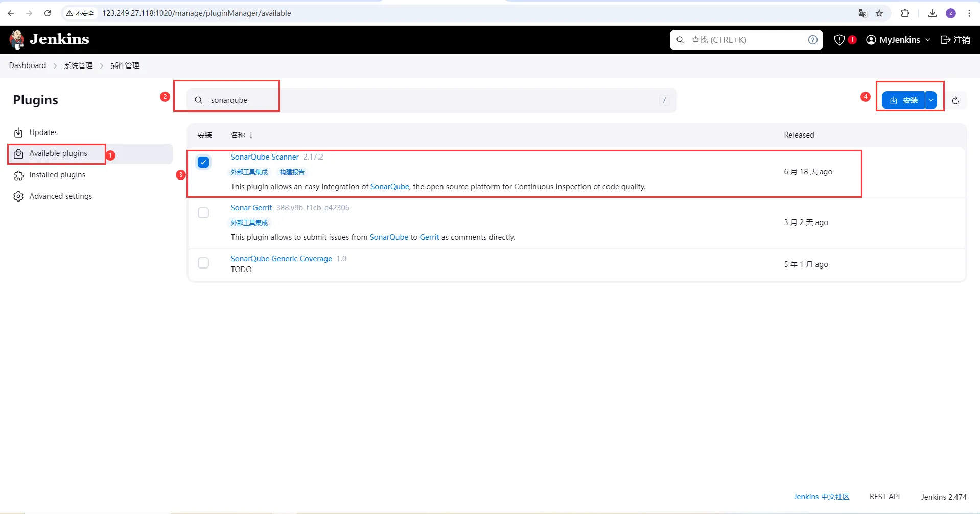Click the search help question mark icon
The height and width of the screenshot is (514, 980).
coord(812,40)
